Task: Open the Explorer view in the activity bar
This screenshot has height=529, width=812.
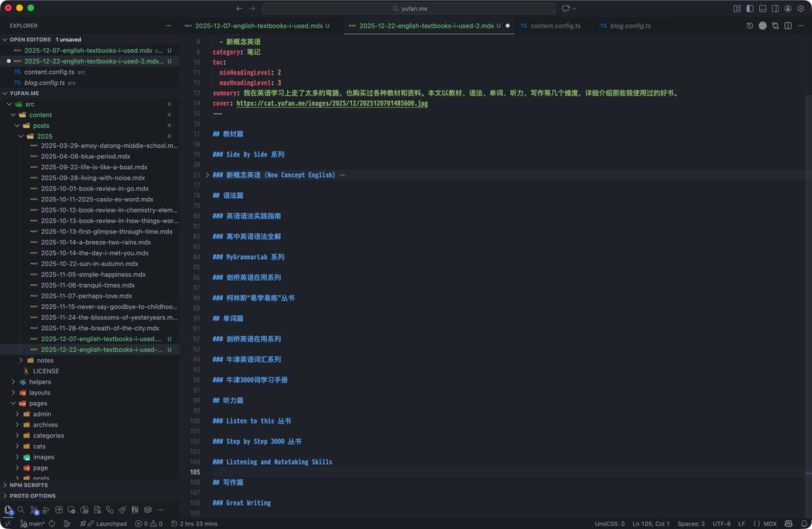Action: coord(9,510)
